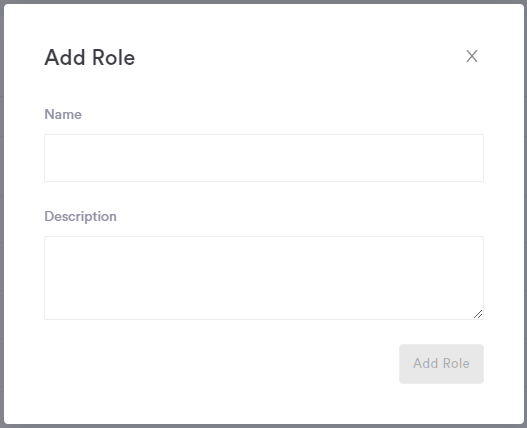Click the disabled Add Role button
The height and width of the screenshot is (428, 527).
pyautogui.click(x=441, y=363)
